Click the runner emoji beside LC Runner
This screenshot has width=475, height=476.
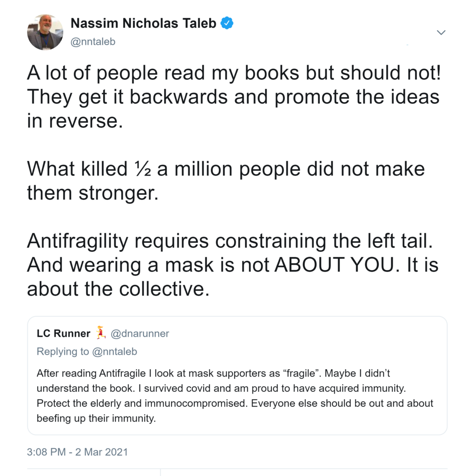[100, 333]
